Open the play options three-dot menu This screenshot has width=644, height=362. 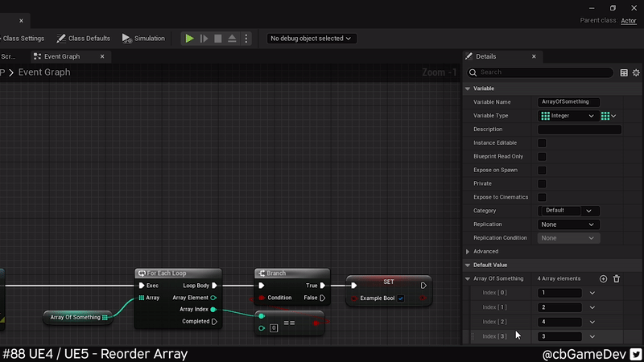point(246,39)
